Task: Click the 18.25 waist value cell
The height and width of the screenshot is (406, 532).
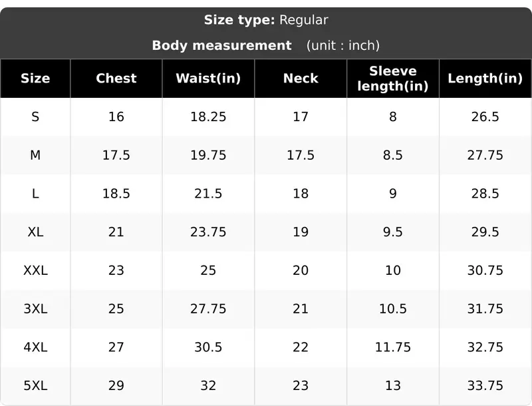Action: point(208,116)
